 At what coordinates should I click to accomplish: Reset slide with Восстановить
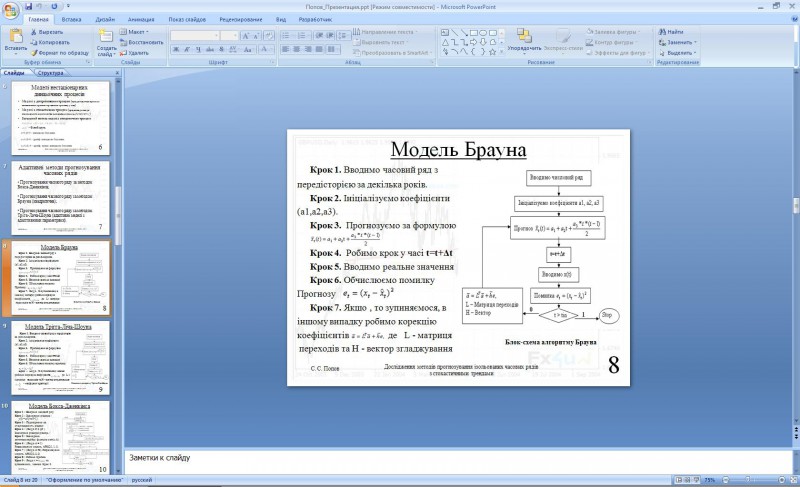(141, 42)
